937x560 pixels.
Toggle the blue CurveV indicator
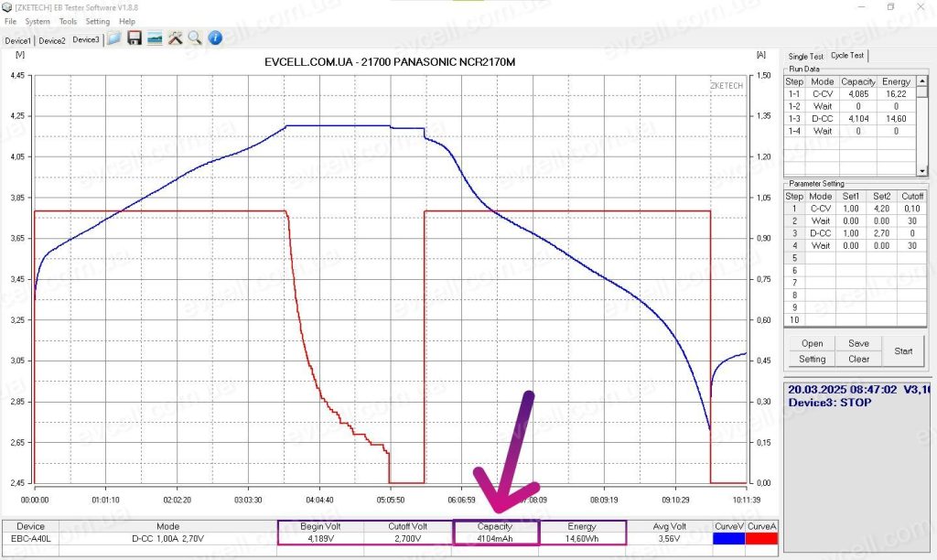(x=727, y=527)
